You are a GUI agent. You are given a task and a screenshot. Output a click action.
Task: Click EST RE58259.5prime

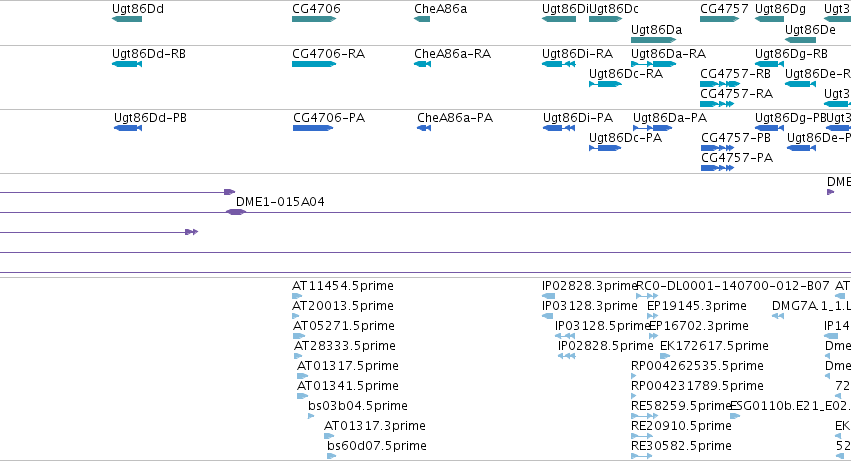click(x=645, y=416)
